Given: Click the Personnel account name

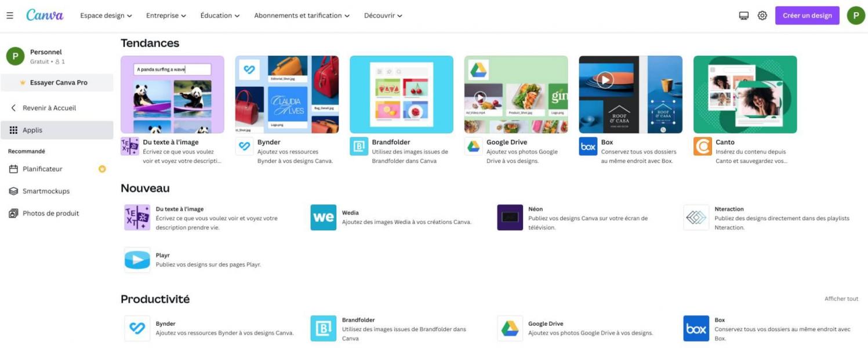Looking at the screenshot, I should pos(46,52).
